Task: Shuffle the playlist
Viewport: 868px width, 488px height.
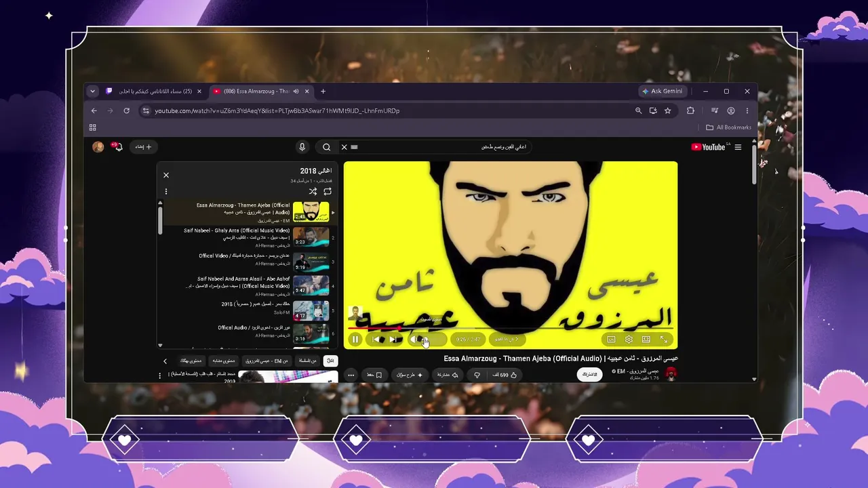Action: [x=313, y=192]
